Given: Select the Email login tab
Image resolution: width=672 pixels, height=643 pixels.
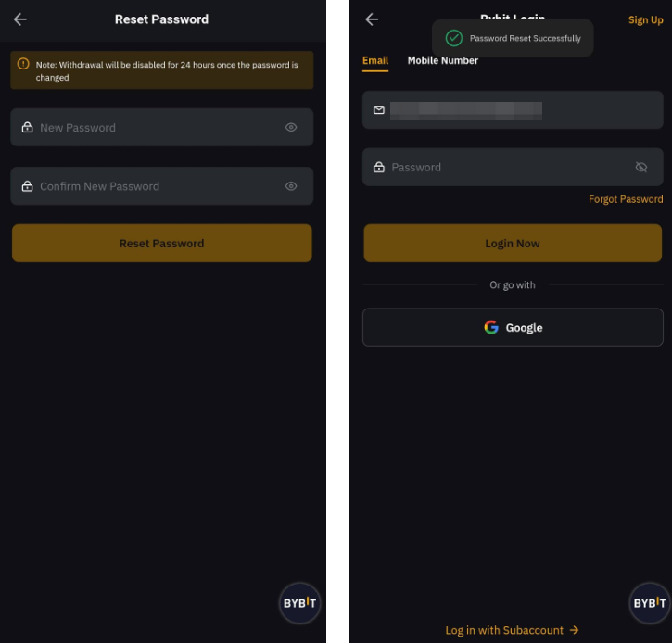Looking at the screenshot, I should pos(375,60).
